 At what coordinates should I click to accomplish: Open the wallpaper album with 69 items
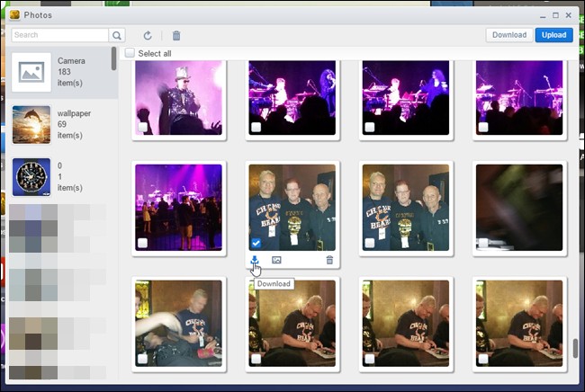pos(61,124)
